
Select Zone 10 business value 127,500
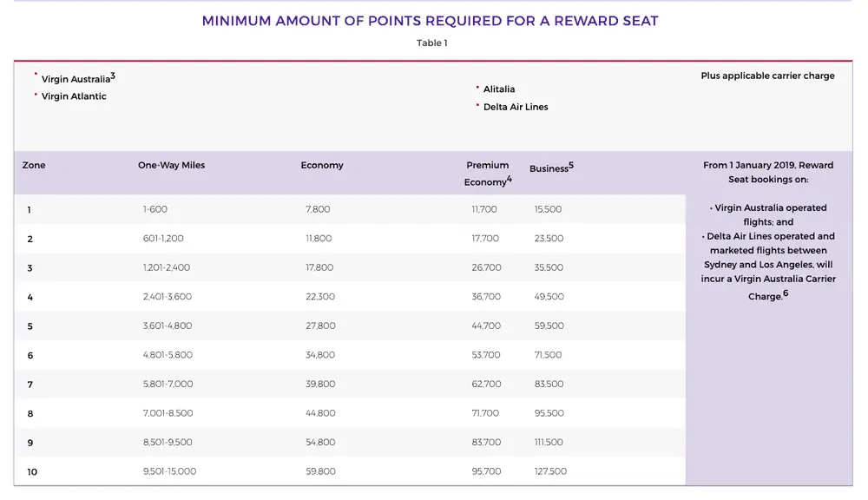pos(550,471)
